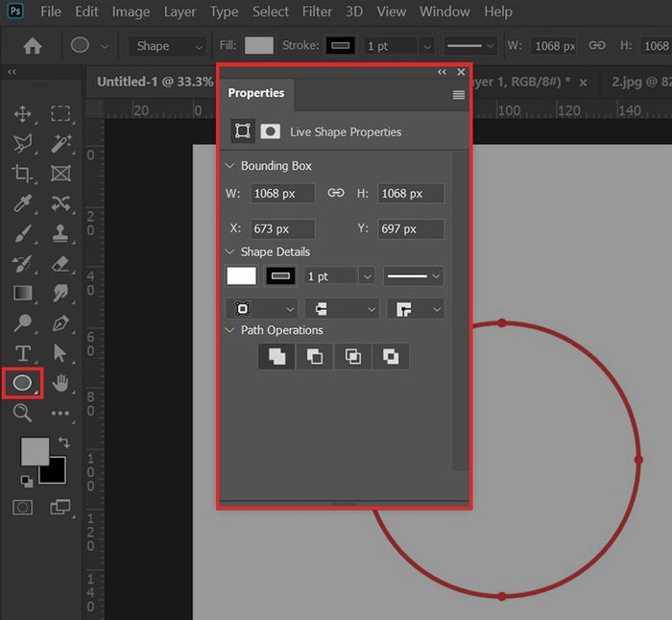Select the Pen tool
This screenshot has width=672, height=620.
point(60,323)
